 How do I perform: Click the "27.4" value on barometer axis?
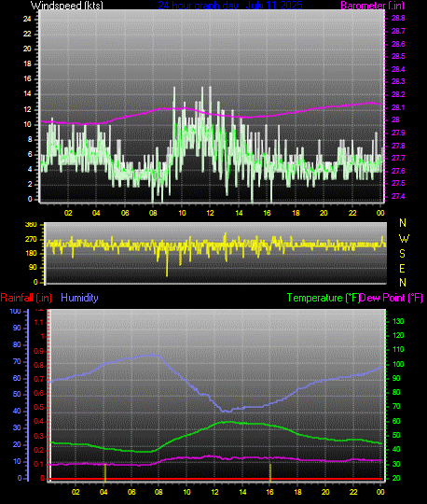pos(398,196)
